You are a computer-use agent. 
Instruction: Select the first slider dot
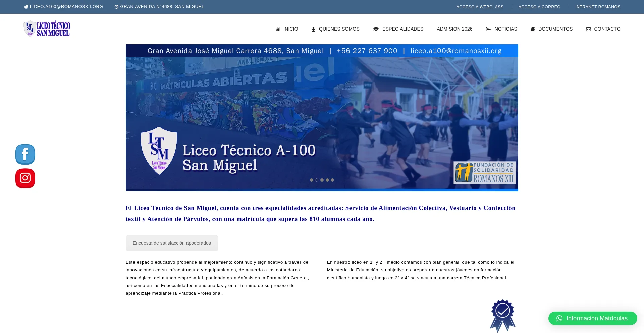pyautogui.click(x=312, y=180)
